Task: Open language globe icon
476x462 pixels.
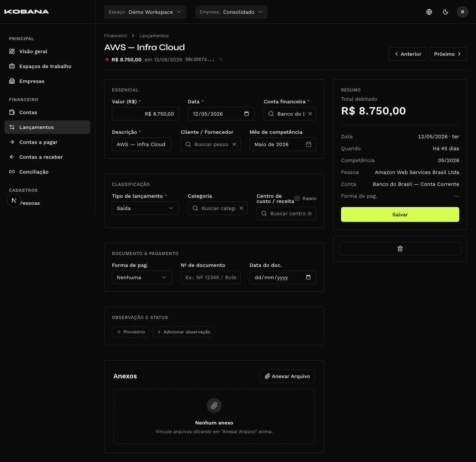Action: pos(429,12)
